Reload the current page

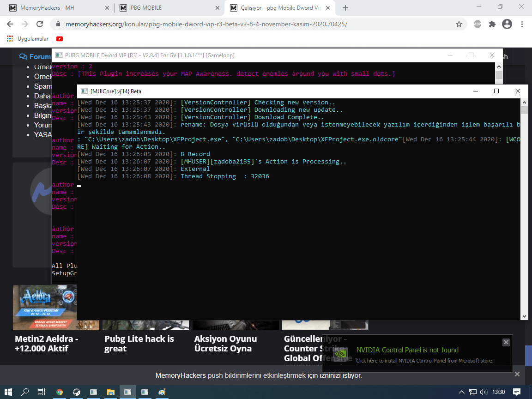tap(40, 24)
